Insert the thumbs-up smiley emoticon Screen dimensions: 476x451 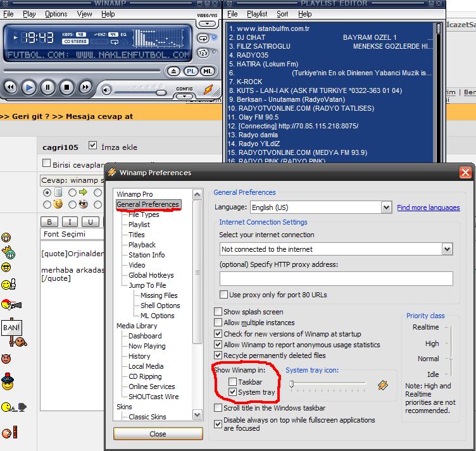pos(8,284)
